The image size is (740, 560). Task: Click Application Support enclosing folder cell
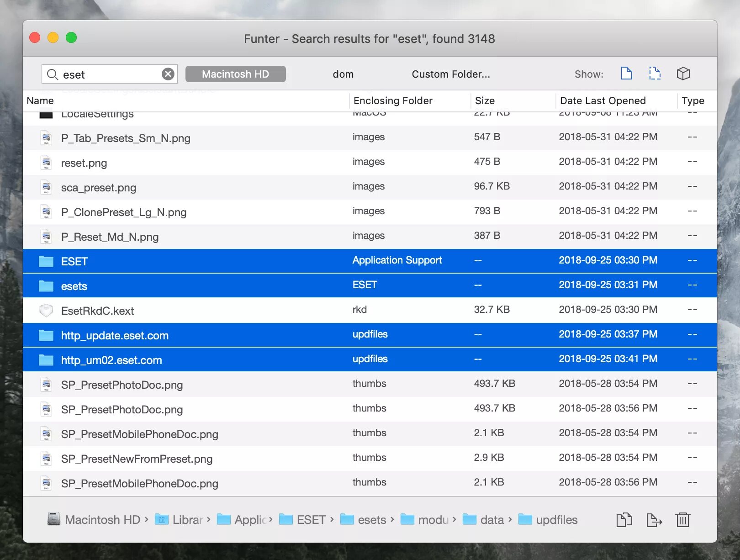397,260
